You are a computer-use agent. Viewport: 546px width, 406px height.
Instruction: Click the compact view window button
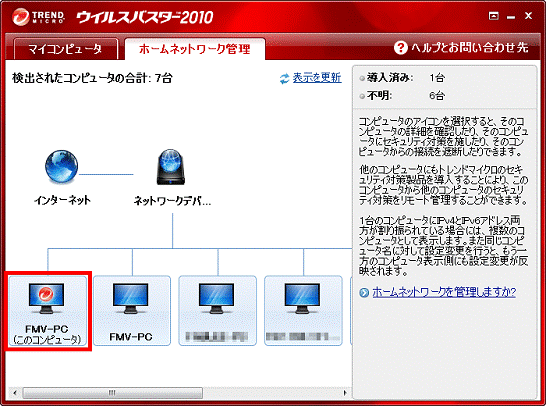coord(493,16)
